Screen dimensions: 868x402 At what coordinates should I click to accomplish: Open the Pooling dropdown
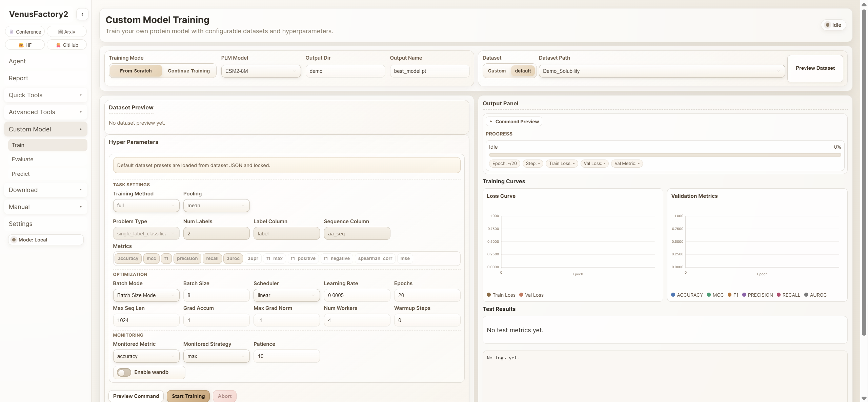[x=216, y=206]
